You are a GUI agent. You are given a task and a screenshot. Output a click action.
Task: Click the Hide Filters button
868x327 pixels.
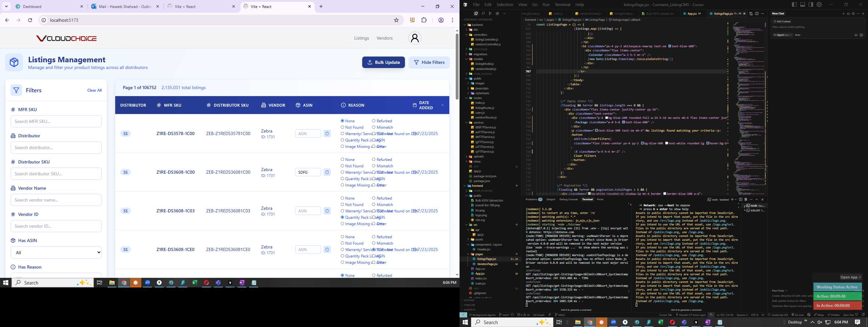[429, 62]
